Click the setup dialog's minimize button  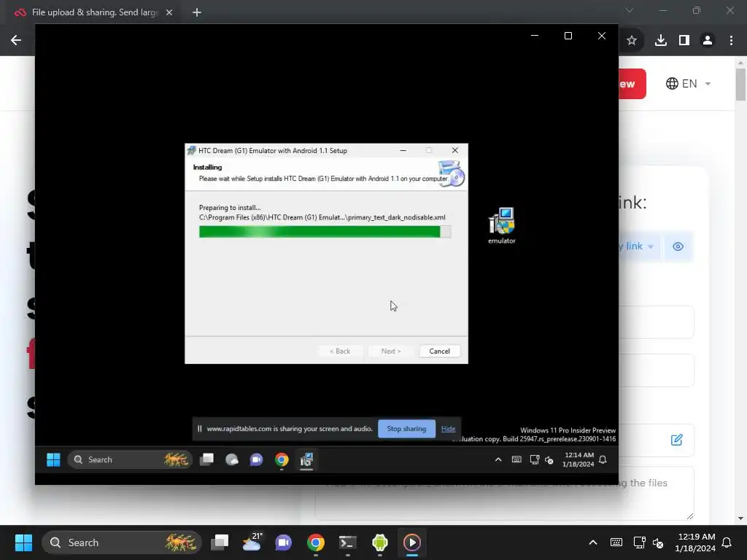tap(403, 150)
